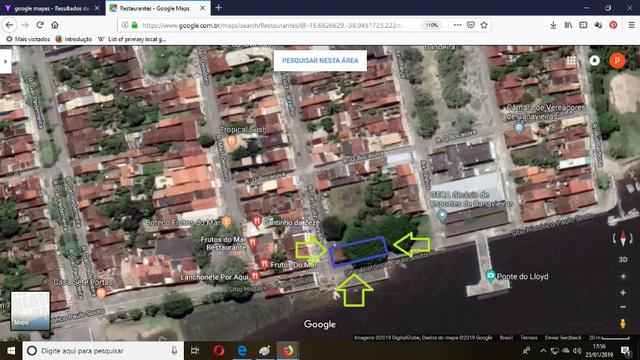Select Divisão de Esportes de Canavieiras marker
The height and width of the screenshot is (360, 640).
(442, 215)
